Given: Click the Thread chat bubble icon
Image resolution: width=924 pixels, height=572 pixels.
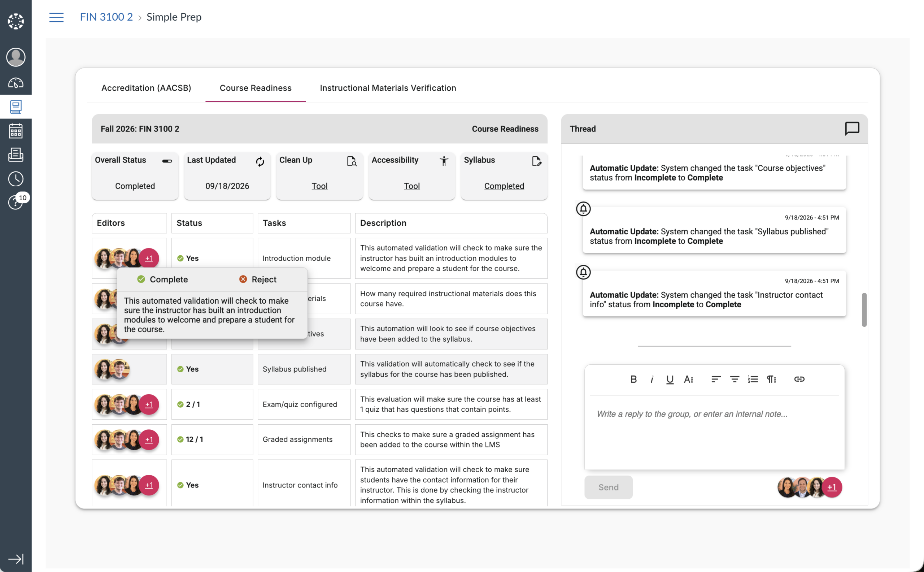Looking at the screenshot, I should (x=852, y=129).
